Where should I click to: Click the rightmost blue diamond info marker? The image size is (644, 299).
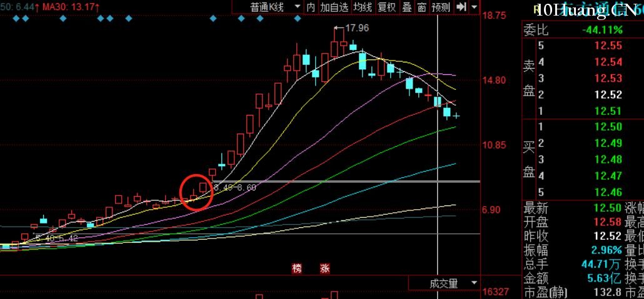tap(298, 19)
